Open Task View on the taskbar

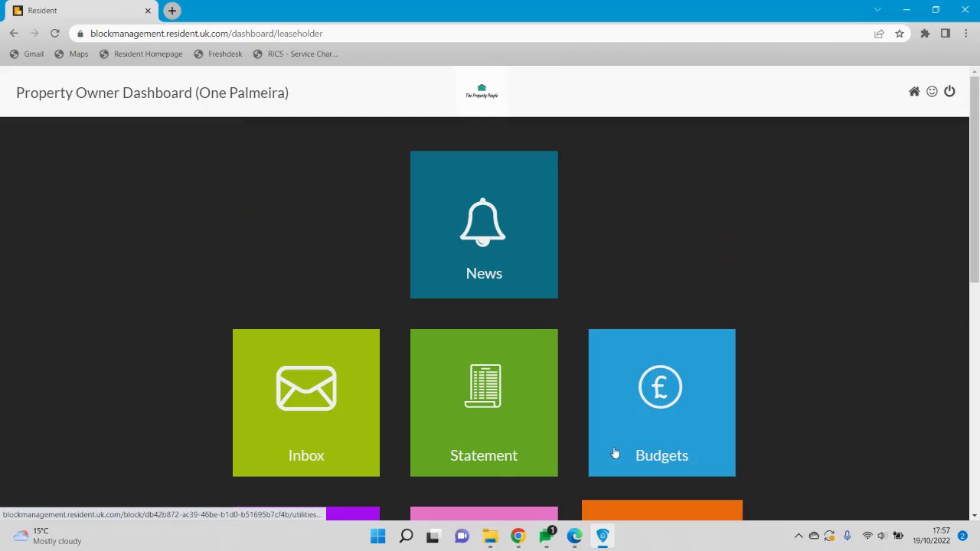click(433, 536)
